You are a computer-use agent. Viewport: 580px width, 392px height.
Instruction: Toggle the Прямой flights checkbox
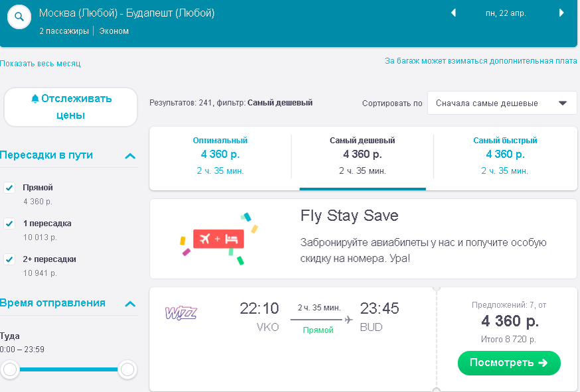[x=10, y=188]
